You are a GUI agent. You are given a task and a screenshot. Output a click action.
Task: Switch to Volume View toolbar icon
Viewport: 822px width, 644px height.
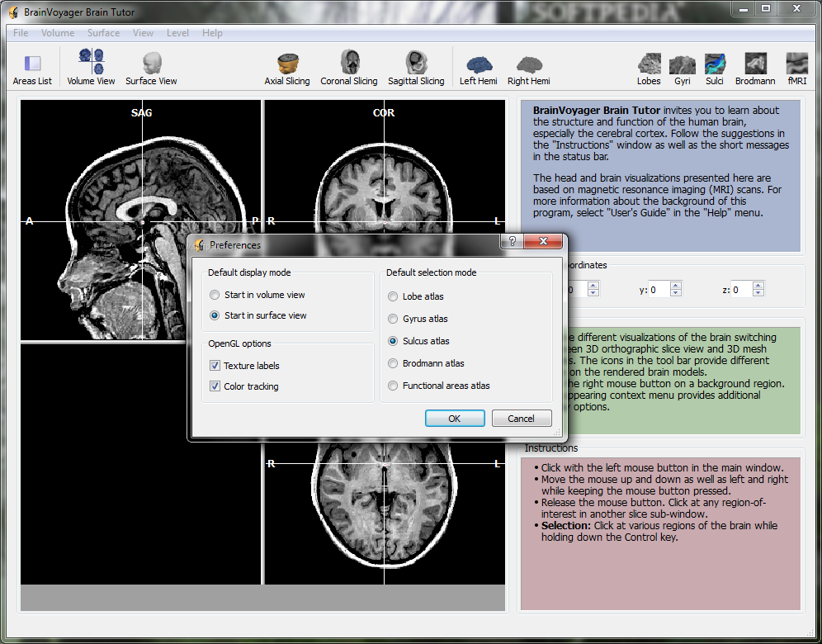pos(92,62)
